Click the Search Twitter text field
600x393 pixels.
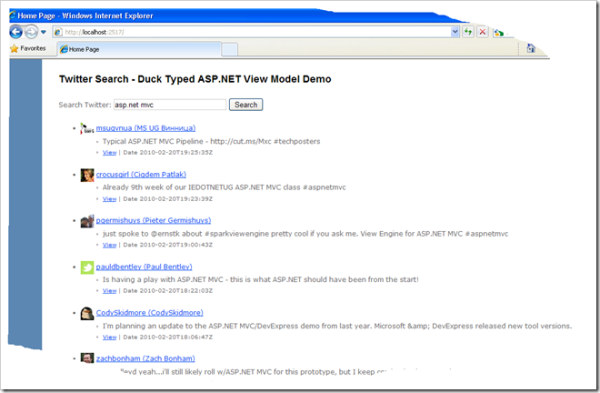point(170,105)
